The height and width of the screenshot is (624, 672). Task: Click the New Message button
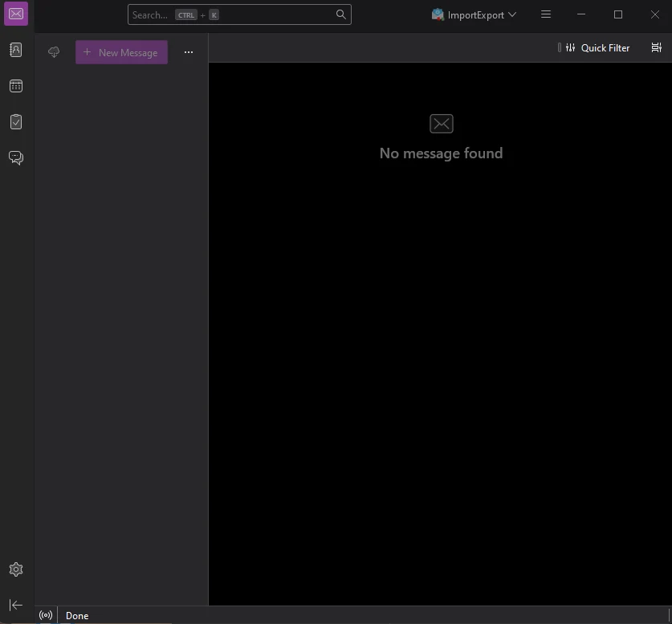tap(121, 52)
